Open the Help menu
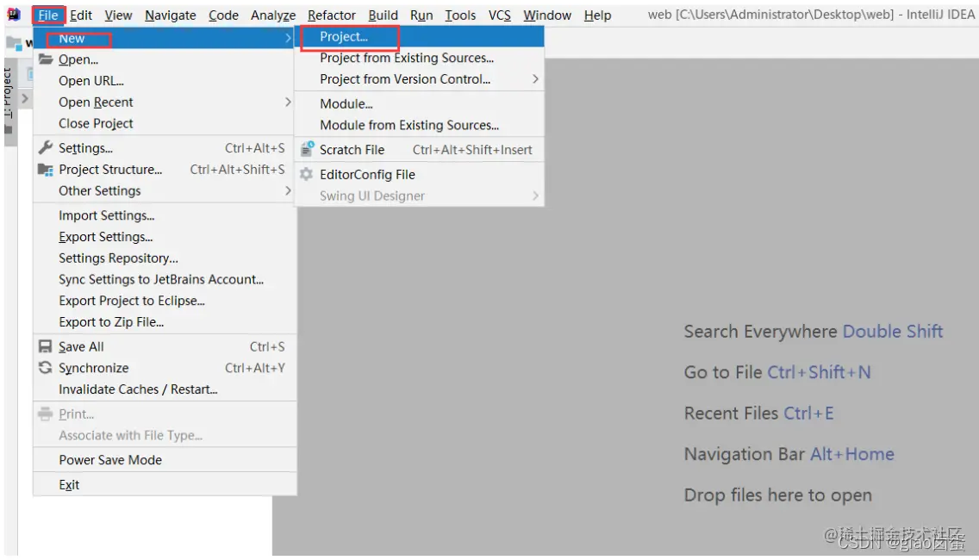 pos(597,15)
